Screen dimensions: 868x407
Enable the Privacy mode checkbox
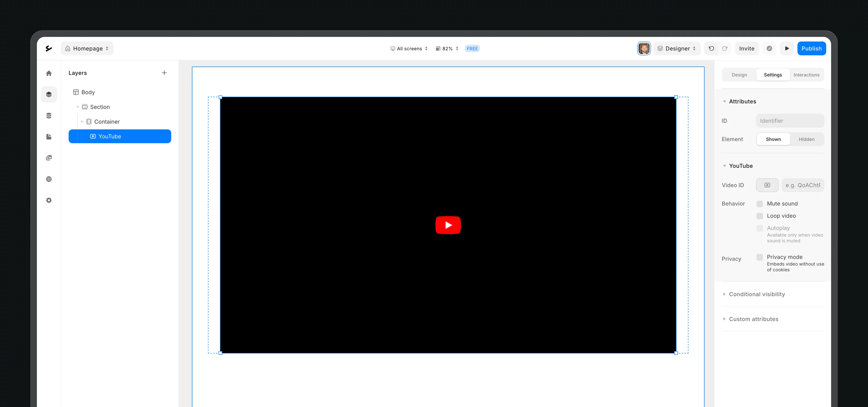[759, 257]
